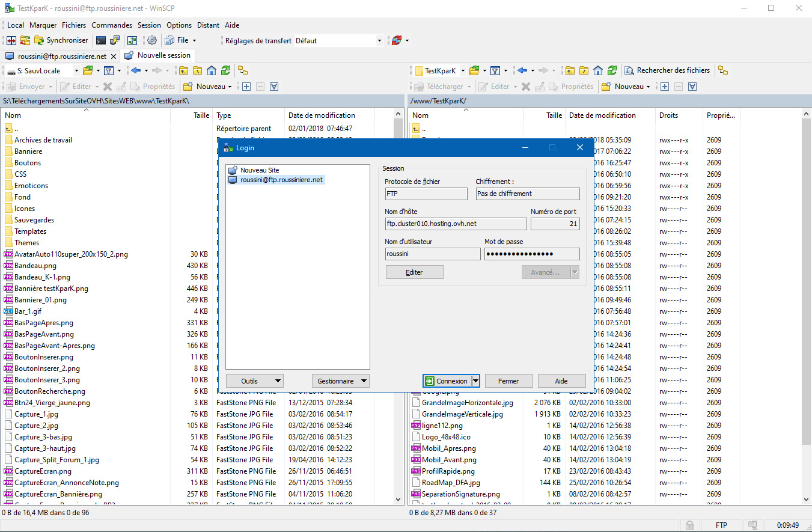Close the roussini session tab with its X
The width and height of the screenshot is (812, 532).
pos(114,56)
